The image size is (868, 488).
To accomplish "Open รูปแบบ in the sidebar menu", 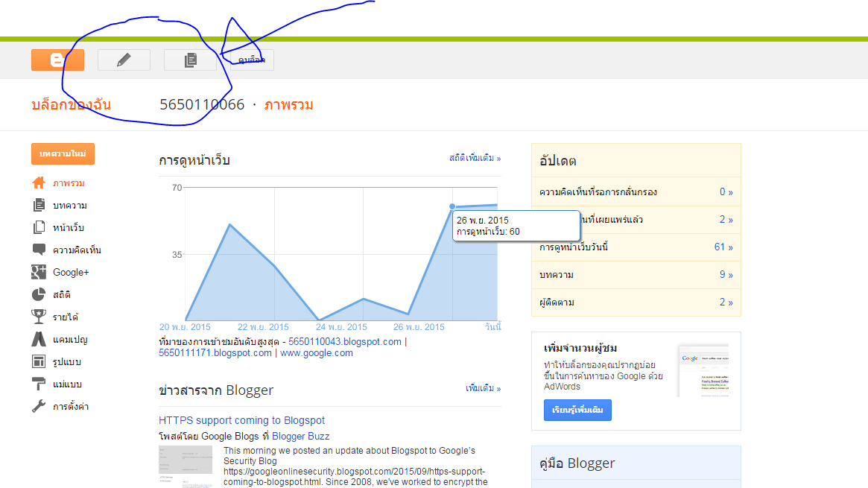I will click(67, 362).
